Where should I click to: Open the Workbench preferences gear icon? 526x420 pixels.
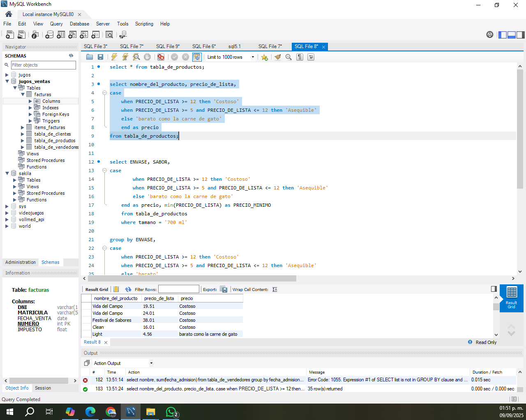coord(490,35)
